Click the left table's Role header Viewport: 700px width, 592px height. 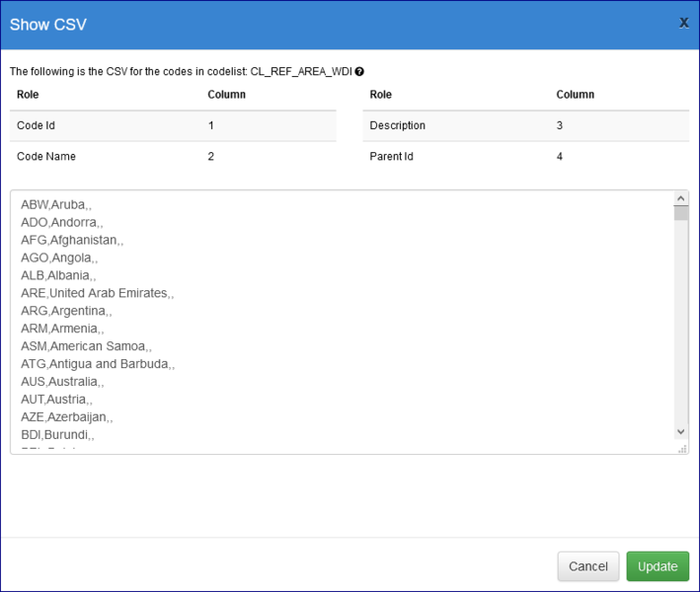(28, 95)
